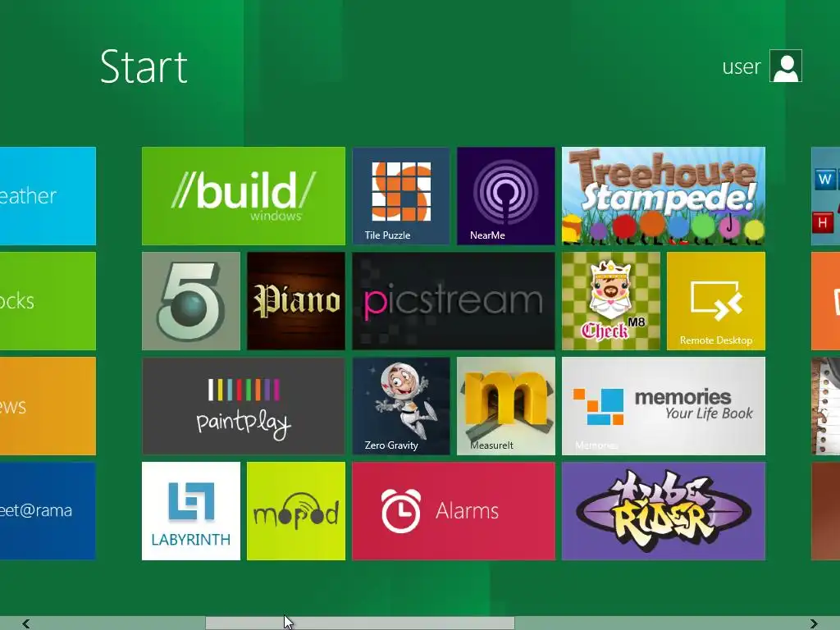Open the word game tile with W and H letters
This screenshot has width=840, height=630.
(825, 195)
